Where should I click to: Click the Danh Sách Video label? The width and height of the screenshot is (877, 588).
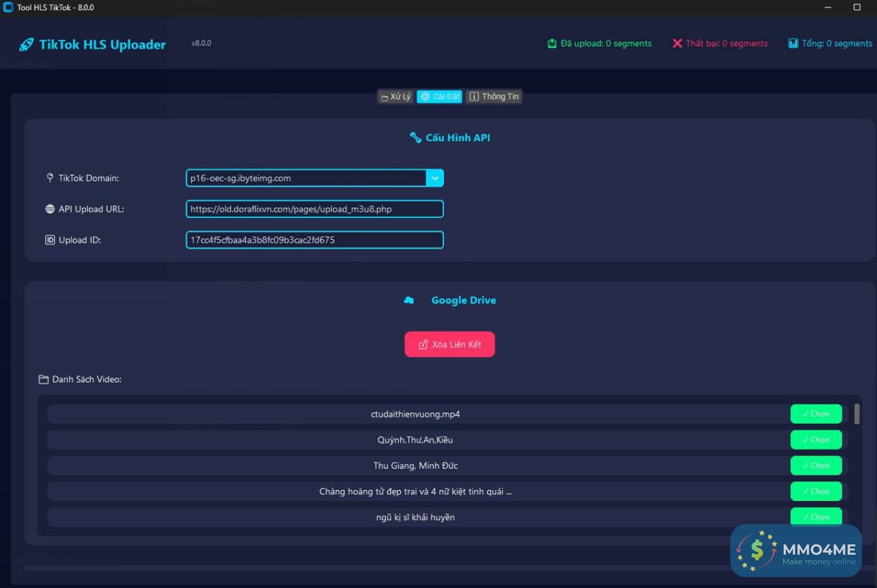pyautogui.click(x=86, y=379)
